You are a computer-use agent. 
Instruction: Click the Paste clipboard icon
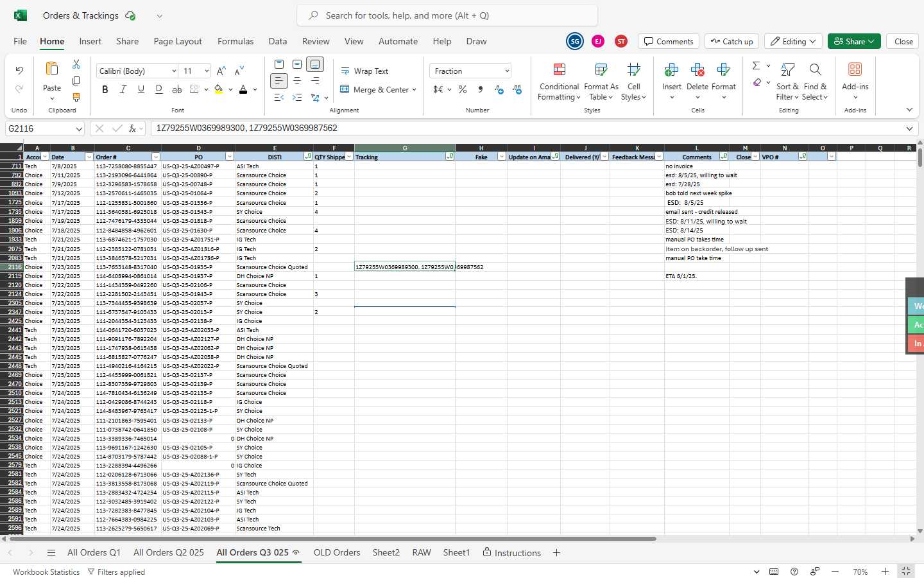tap(52, 69)
